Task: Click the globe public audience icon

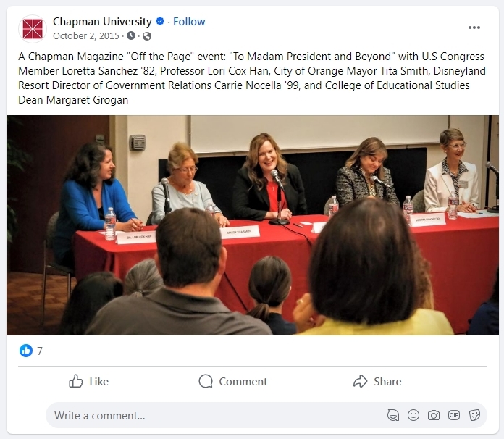Action: click(x=147, y=35)
